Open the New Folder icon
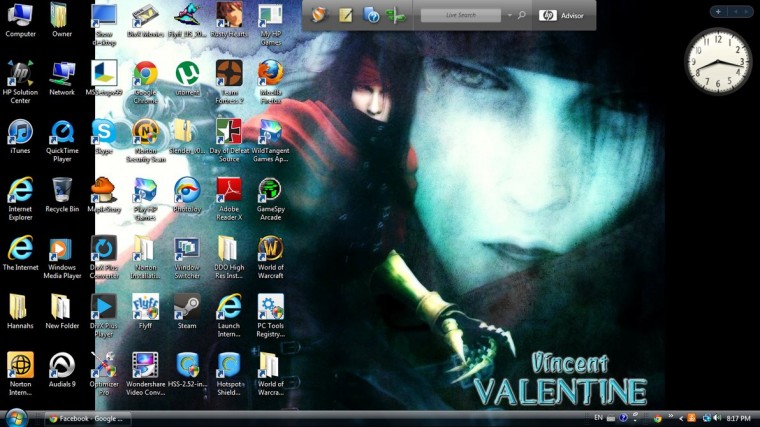Image resolution: width=760 pixels, height=427 pixels. pos(62,311)
